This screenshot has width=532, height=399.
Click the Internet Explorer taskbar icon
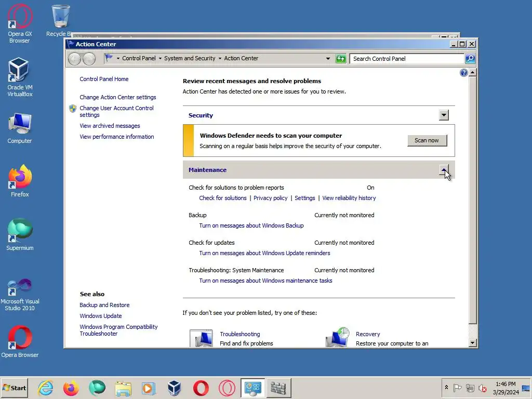pos(46,388)
